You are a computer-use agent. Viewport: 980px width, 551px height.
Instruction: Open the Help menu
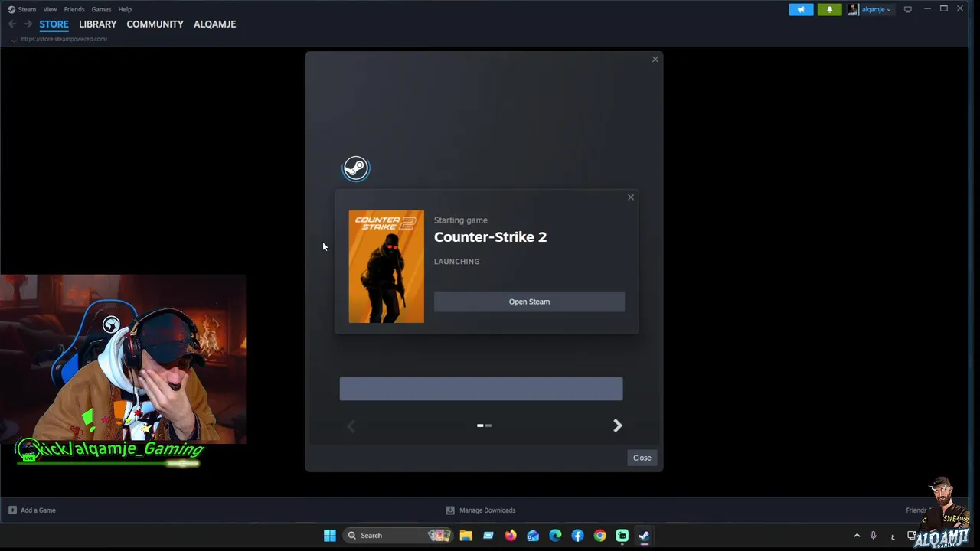(x=125, y=9)
